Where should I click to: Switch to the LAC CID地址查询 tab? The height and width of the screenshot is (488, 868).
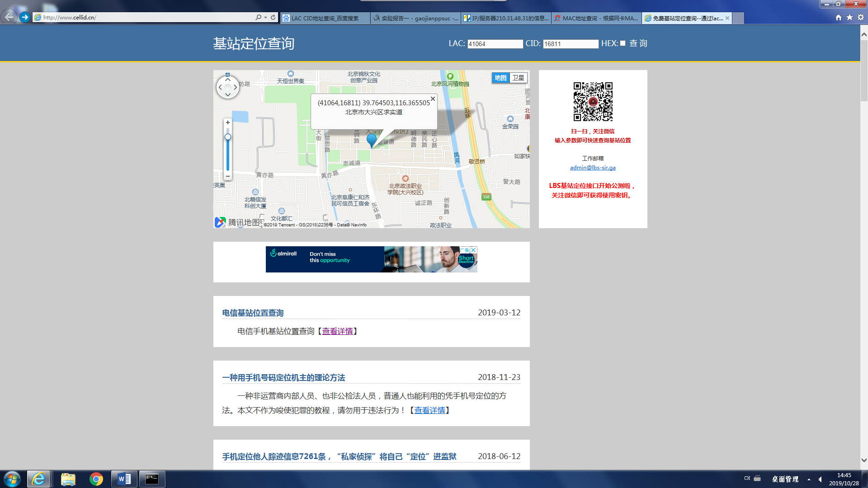pyautogui.click(x=325, y=18)
